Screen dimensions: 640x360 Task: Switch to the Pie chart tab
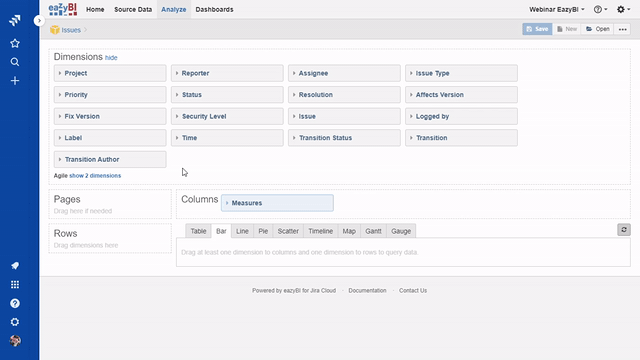pos(263,231)
